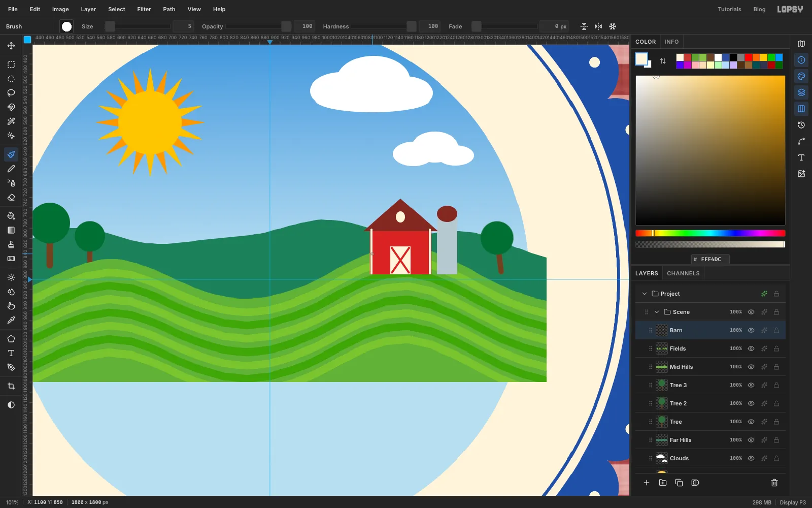Viewport: 812px width, 508px height.
Task: Swap foreground and background colors
Action: coord(663,61)
